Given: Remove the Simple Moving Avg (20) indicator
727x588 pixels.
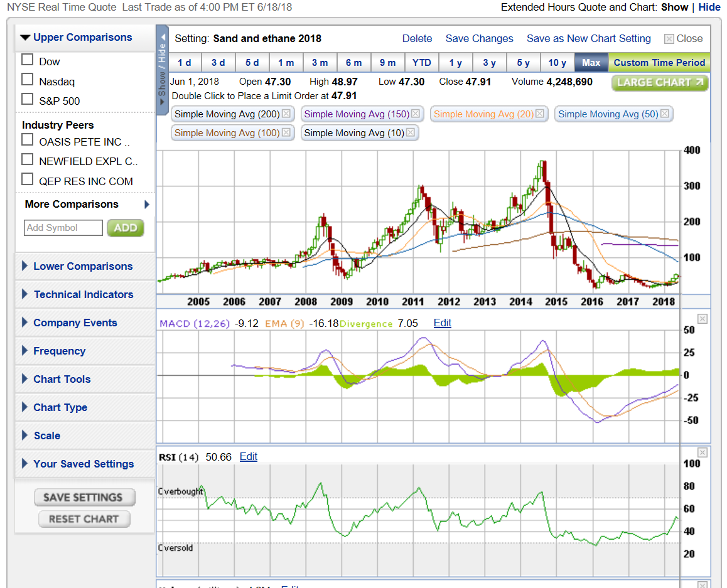Looking at the screenshot, I should pyautogui.click(x=540, y=114).
